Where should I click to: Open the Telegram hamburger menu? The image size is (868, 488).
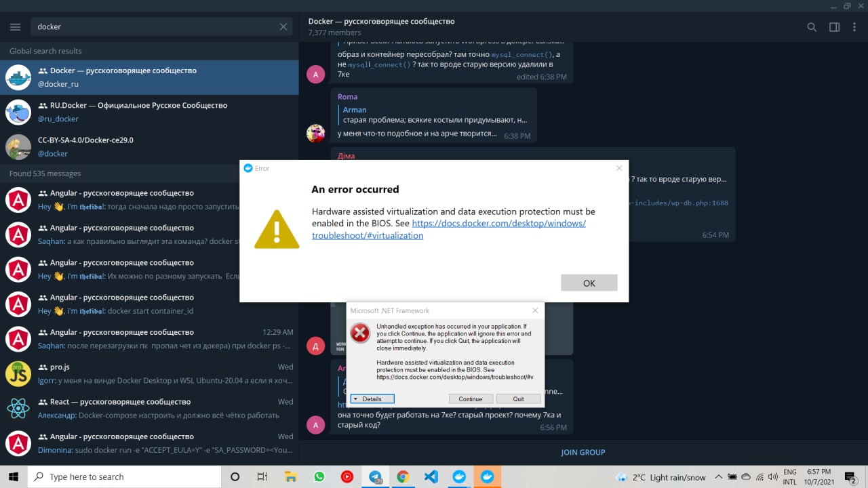pos(16,27)
